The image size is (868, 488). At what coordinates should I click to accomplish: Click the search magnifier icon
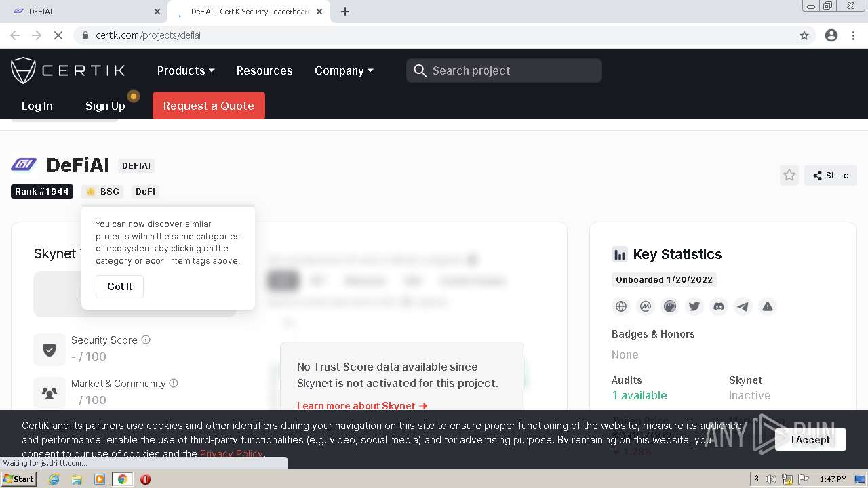pos(420,70)
